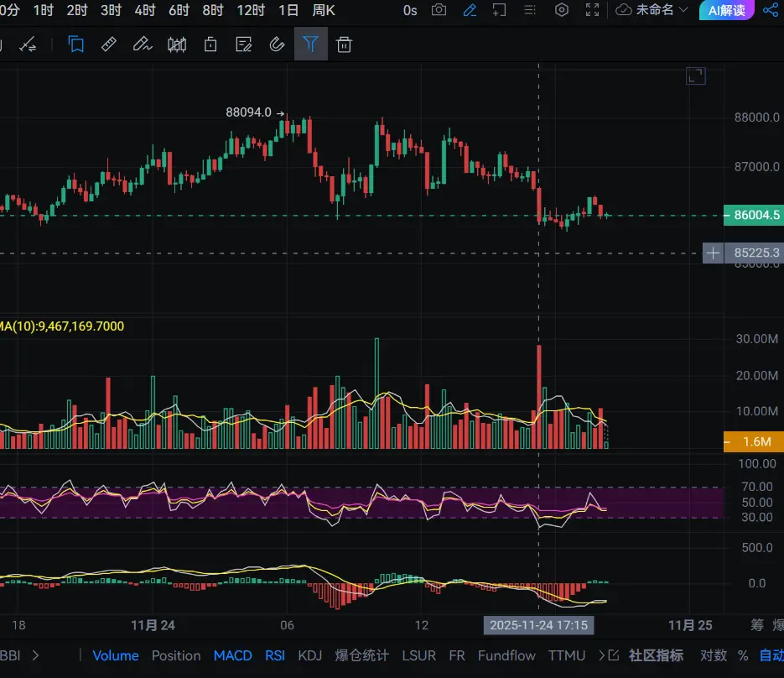This screenshot has height=678, width=784.
Task: Take a chart snapshot with the camera icon
Action: click(439, 10)
